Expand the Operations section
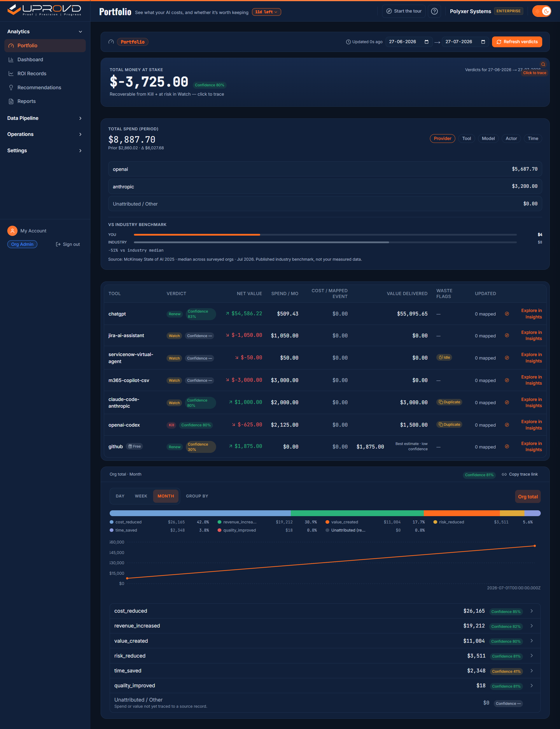 (45, 134)
